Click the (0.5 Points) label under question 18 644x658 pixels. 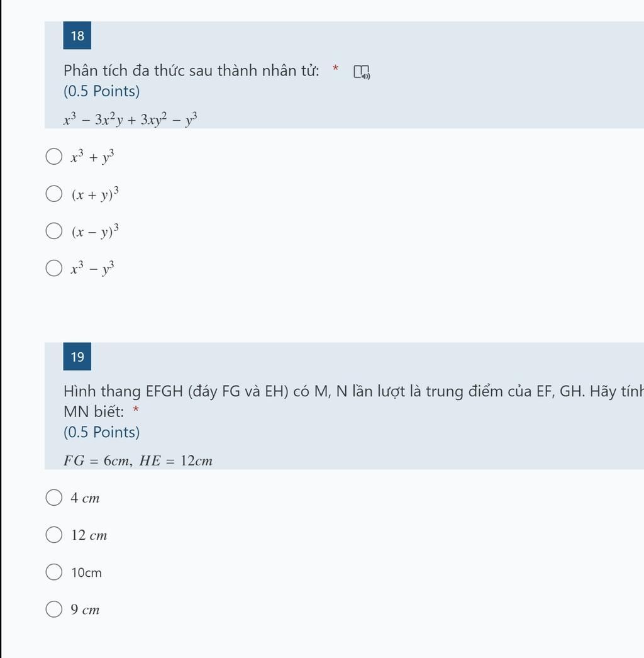(101, 91)
